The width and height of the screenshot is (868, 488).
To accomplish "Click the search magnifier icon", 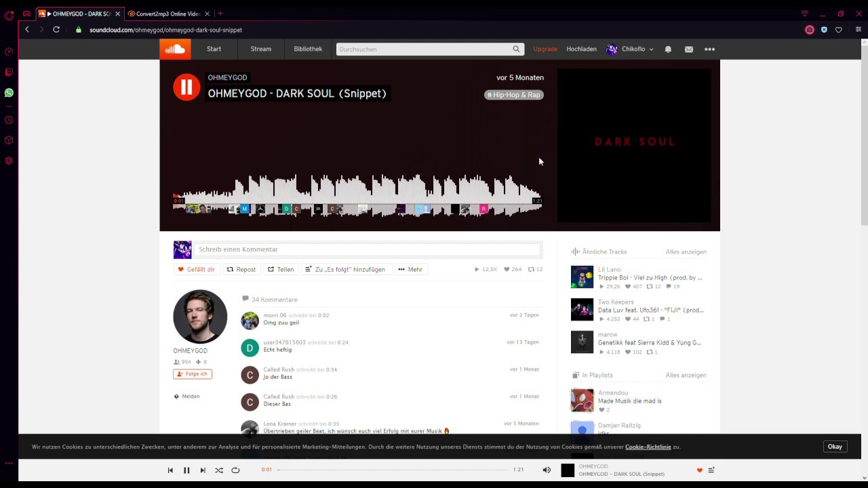I will click(x=516, y=49).
